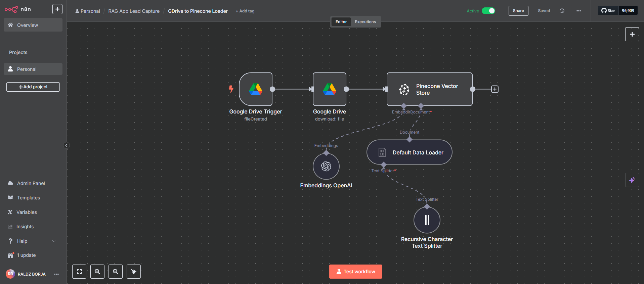Click the fit-to-view zoom button

[x=79, y=272]
